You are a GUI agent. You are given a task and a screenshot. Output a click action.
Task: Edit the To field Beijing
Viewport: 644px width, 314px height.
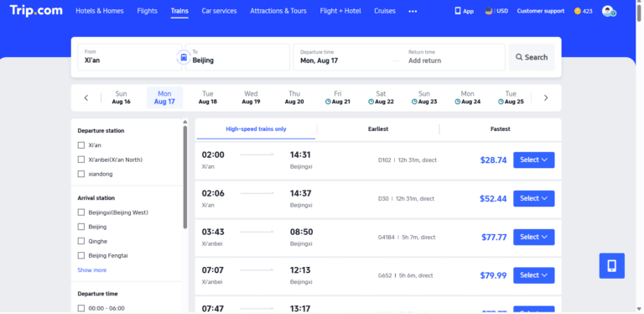[237, 57]
